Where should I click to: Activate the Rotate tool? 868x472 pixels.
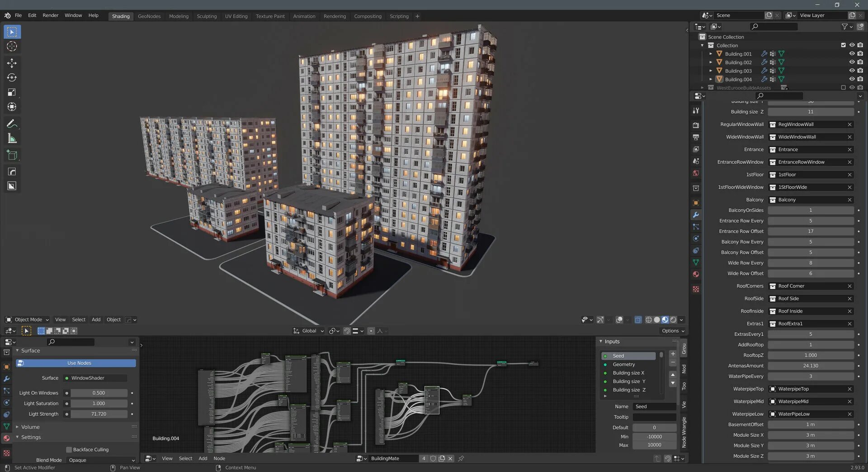[x=12, y=78]
